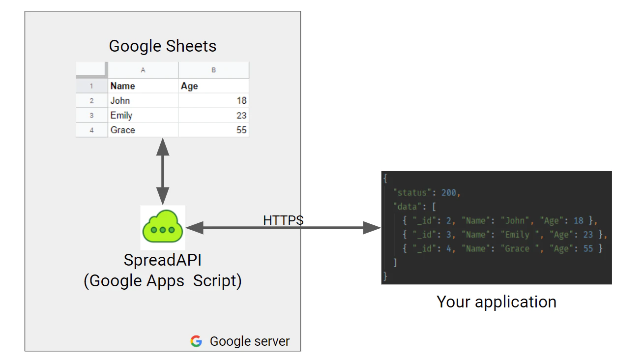Select row number 1
Viewport: 644px width, 364px height.
pyautogui.click(x=92, y=86)
